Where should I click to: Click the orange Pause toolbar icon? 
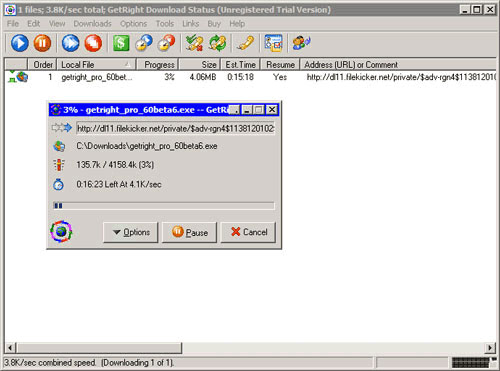tap(42, 43)
